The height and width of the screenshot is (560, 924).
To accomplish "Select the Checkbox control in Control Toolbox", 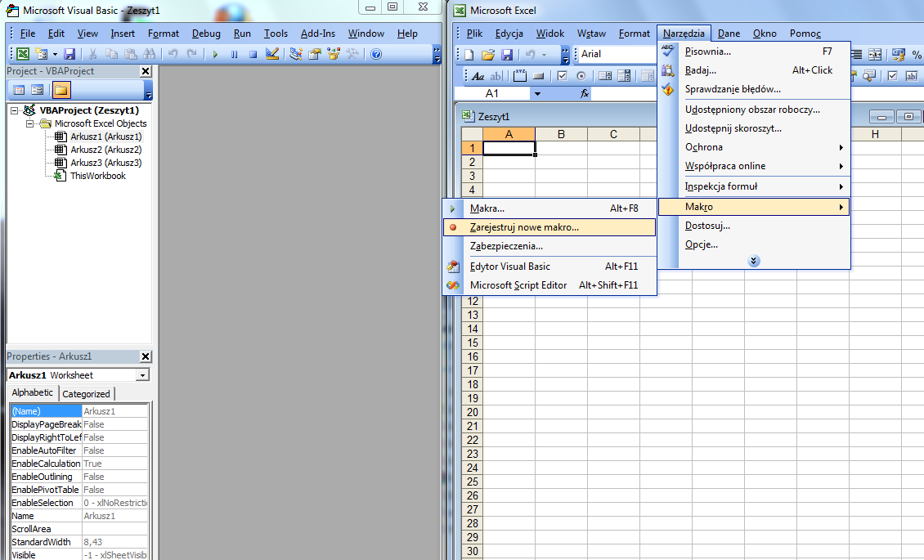I will pos(563,76).
